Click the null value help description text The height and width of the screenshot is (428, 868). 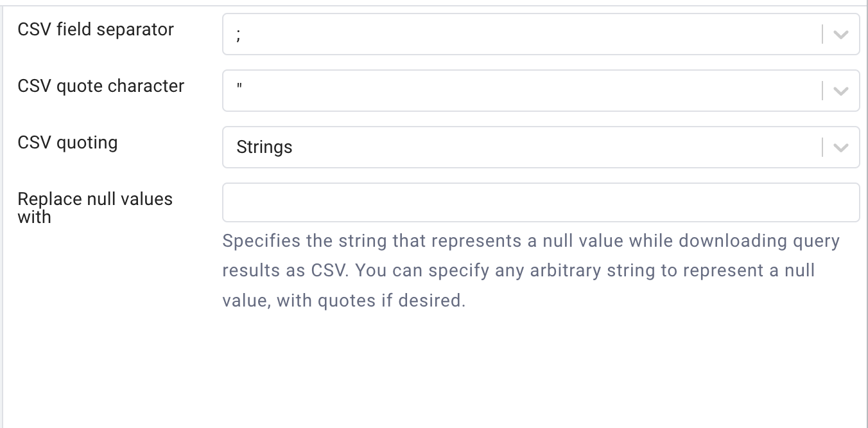(x=530, y=270)
